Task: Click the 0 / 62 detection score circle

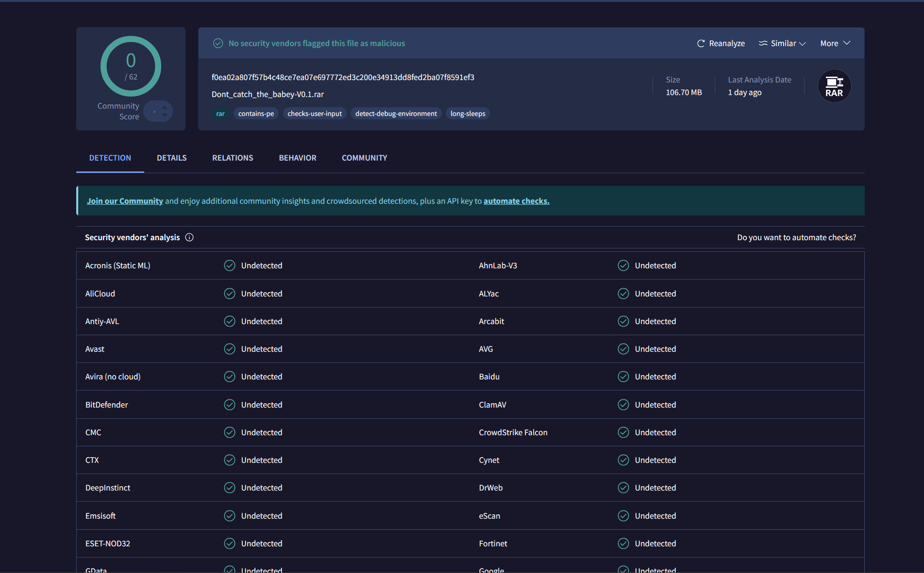Action: (131, 66)
